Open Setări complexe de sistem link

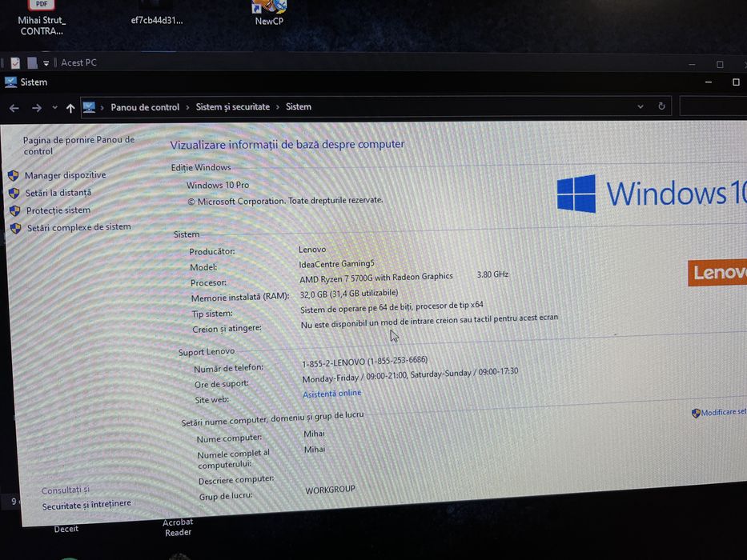tap(78, 228)
